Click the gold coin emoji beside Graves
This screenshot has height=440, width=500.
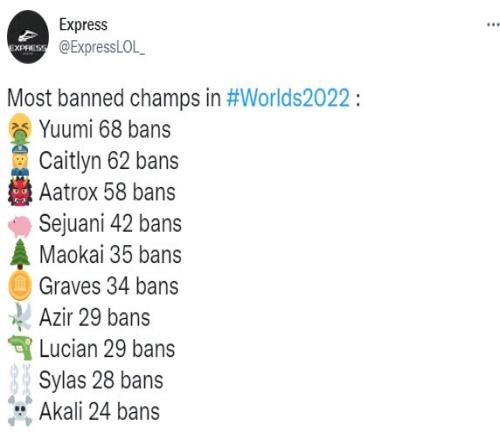tap(20, 286)
